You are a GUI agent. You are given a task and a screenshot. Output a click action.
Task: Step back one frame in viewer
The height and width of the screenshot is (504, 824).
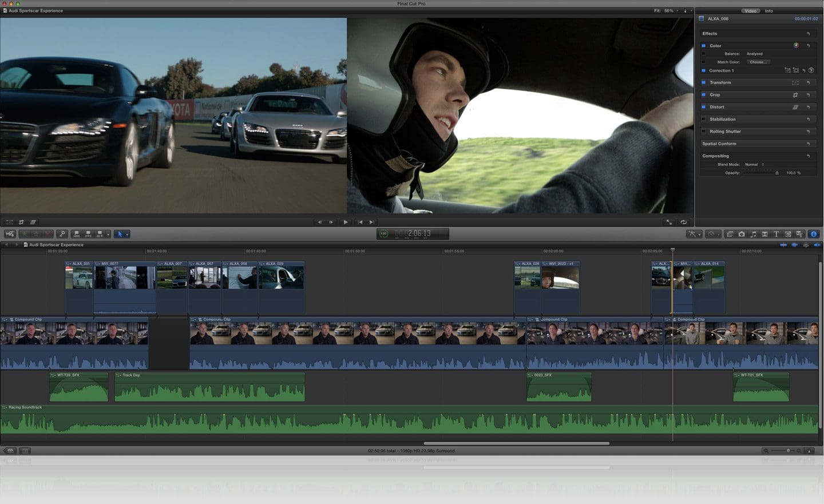pos(319,222)
